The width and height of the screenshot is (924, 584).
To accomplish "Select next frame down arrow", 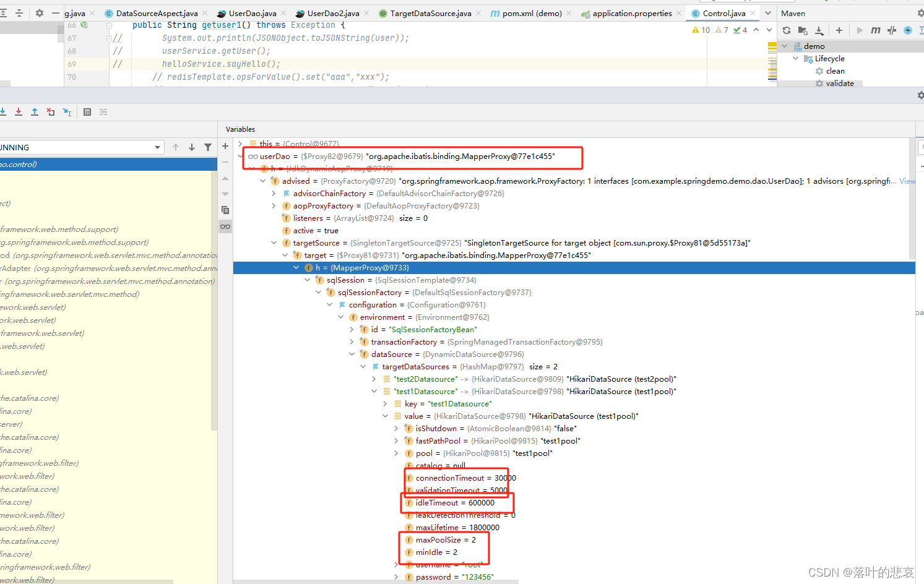I will 192,147.
